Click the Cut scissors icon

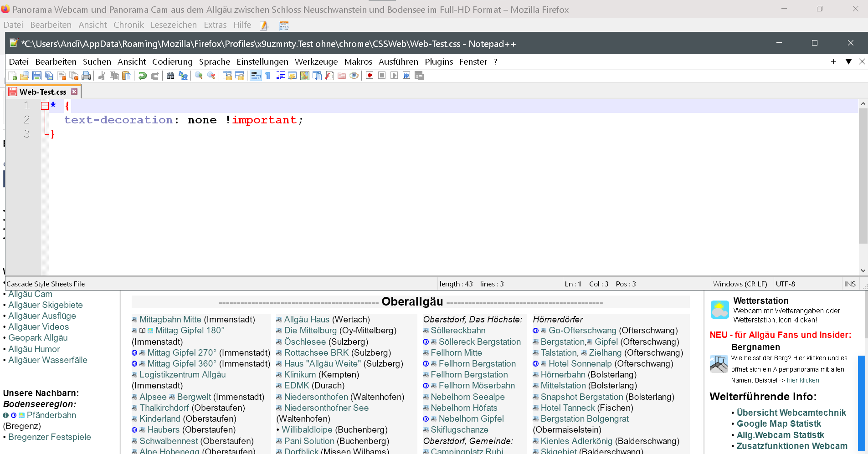click(x=102, y=76)
